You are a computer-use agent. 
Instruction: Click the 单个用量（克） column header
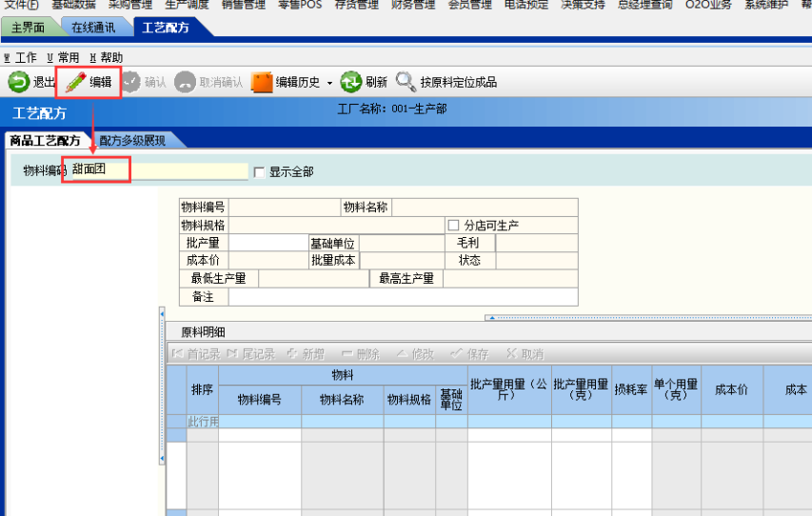tap(676, 389)
